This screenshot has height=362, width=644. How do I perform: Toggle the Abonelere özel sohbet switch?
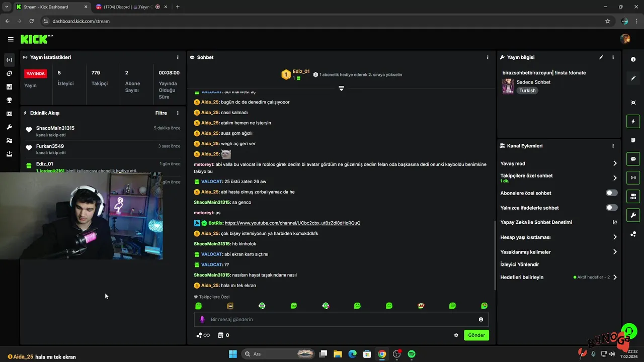[x=611, y=193]
